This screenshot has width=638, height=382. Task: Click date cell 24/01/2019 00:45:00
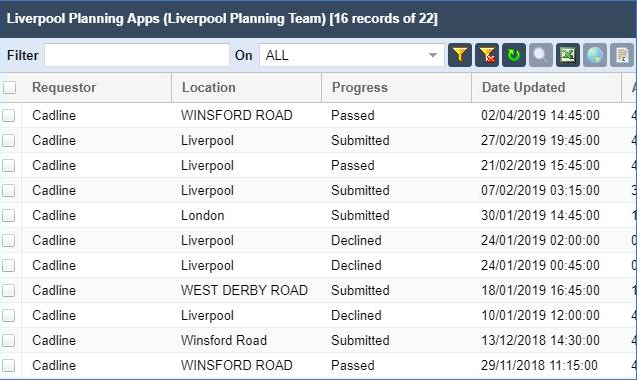(x=540, y=266)
